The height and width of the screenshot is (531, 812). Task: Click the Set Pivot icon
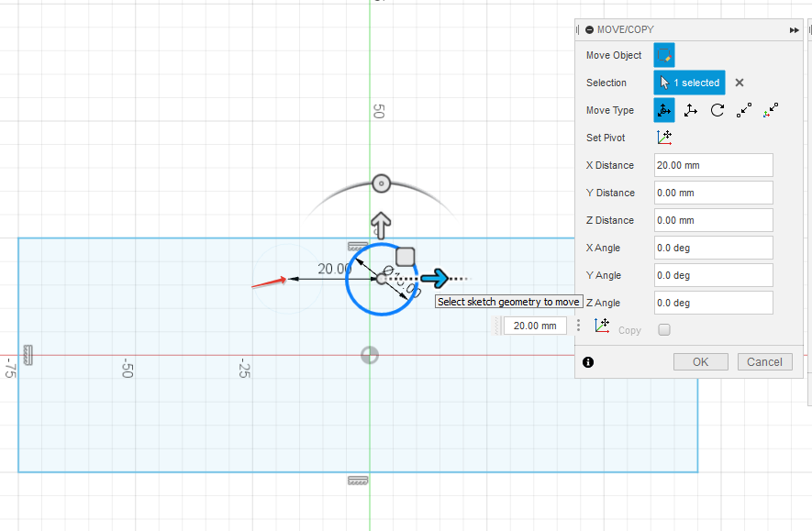pos(664,138)
